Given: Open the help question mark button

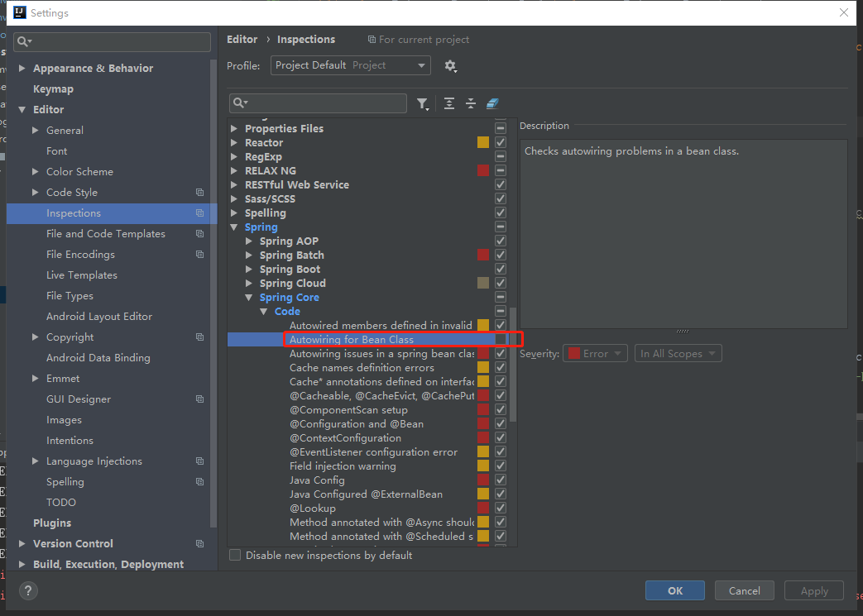Looking at the screenshot, I should pyautogui.click(x=28, y=590).
